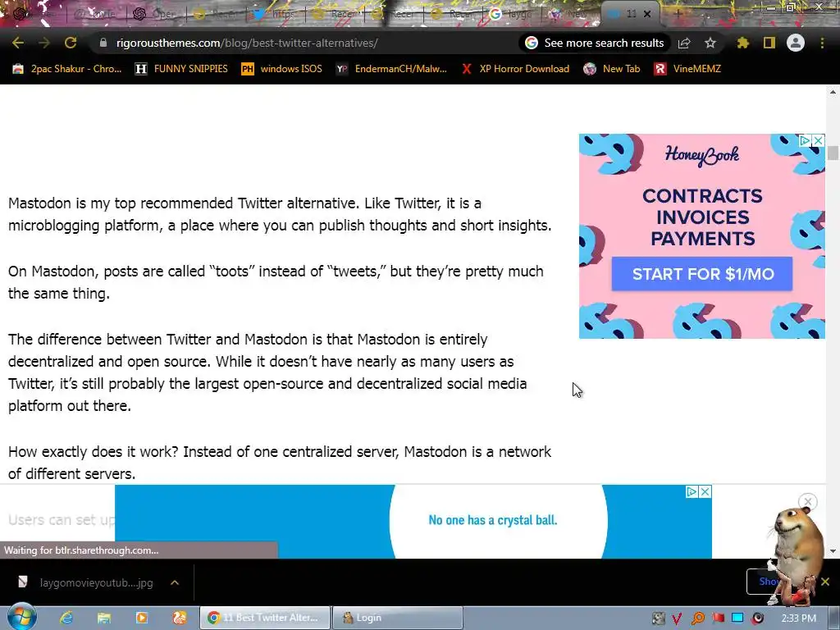
Task: Click See more search results chip
Action: (x=595, y=43)
